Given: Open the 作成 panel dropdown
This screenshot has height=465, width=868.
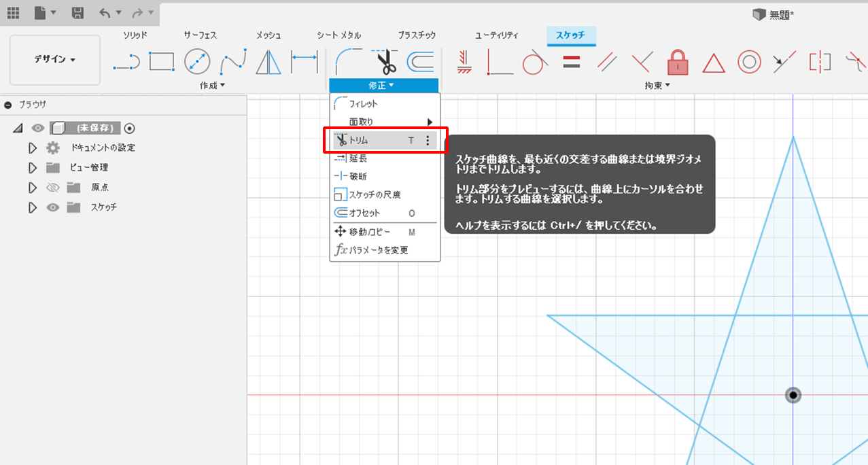Looking at the screenshot, I should tap(212, 85).
